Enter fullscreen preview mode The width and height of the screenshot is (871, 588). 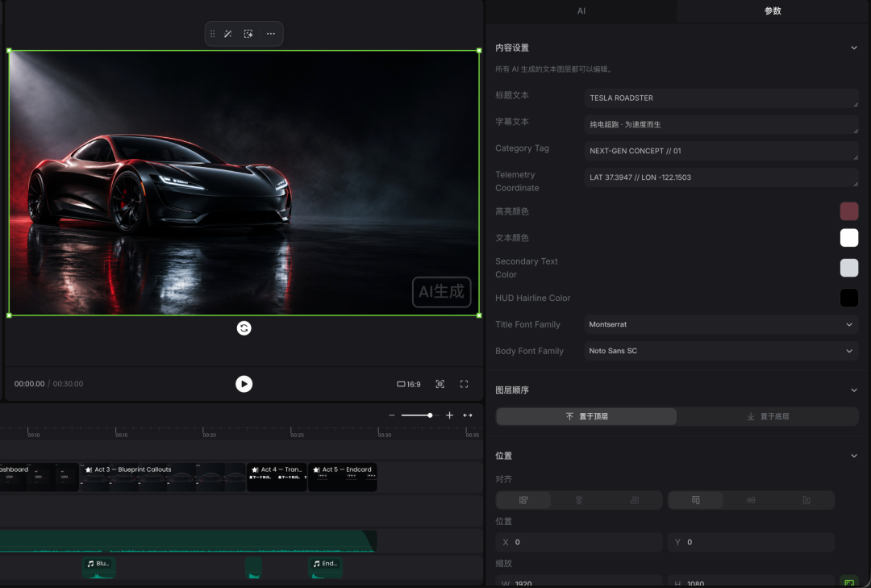[x=464, y=384]
